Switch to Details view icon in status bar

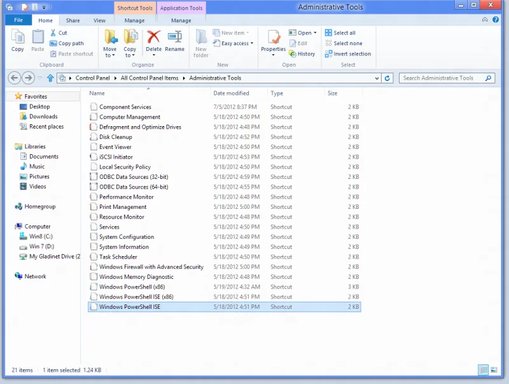(483, 370)
